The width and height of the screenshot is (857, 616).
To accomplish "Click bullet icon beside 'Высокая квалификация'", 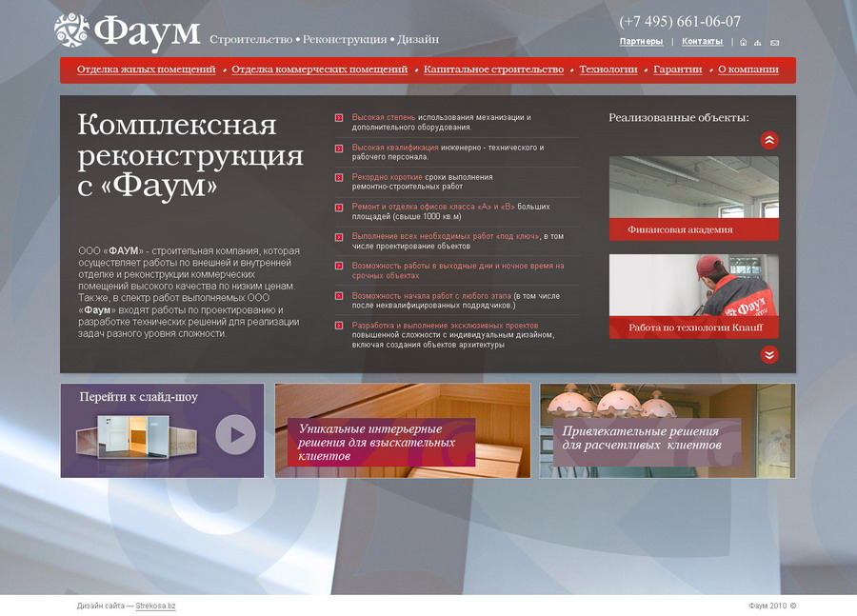I will click(x=339, y=149).
